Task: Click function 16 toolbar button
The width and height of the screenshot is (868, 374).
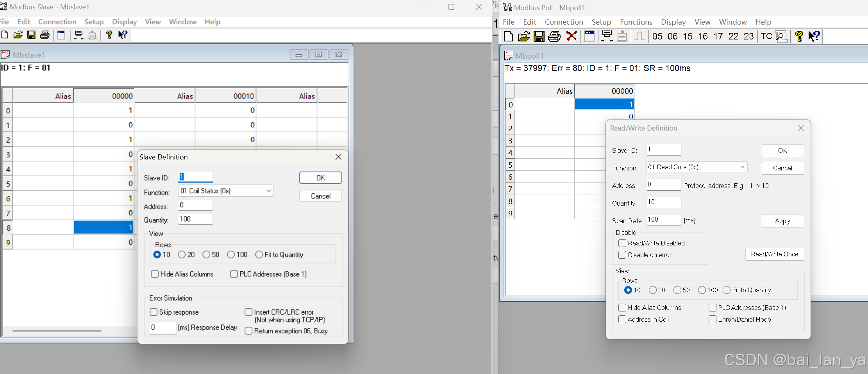Action: 703,36
